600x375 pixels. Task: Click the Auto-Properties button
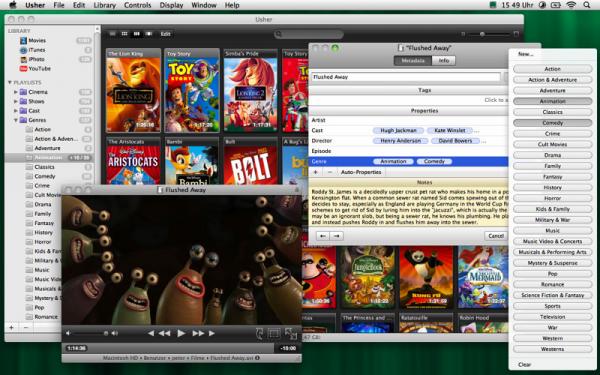pyautogui.click(x=361, y=172)
